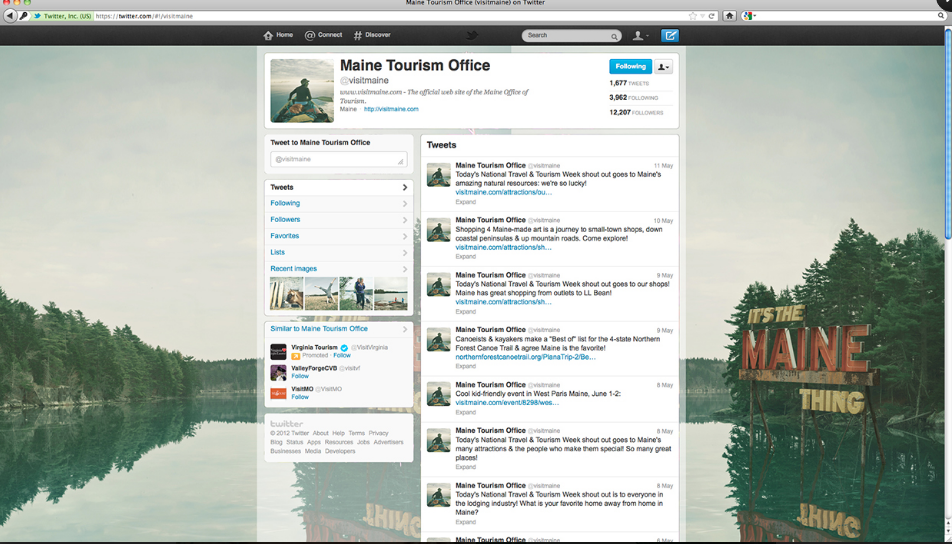
Task: Click VisitMO avatar icon
Action: pyautogui.click(x=278, y=393)
